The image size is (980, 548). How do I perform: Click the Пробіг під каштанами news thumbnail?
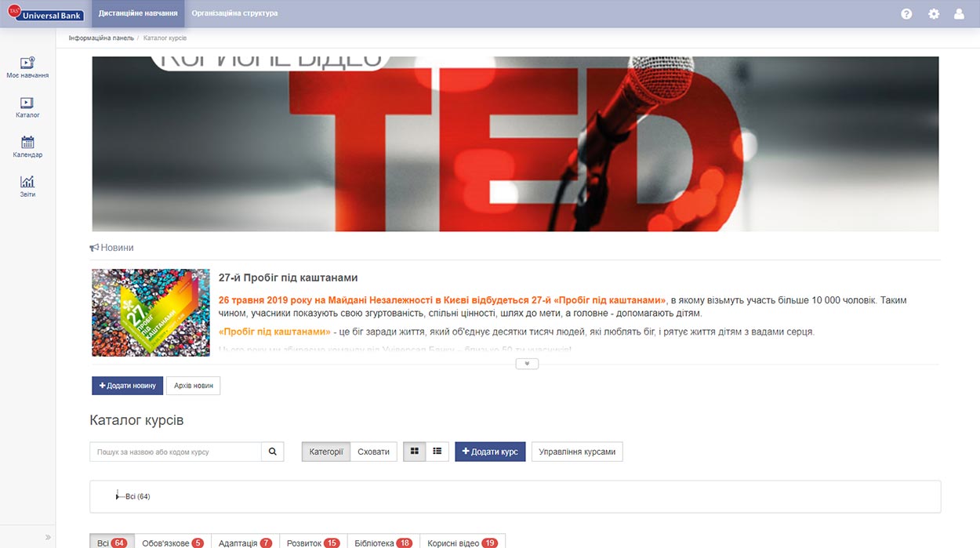pyautogui.click(x=151, y=313)
